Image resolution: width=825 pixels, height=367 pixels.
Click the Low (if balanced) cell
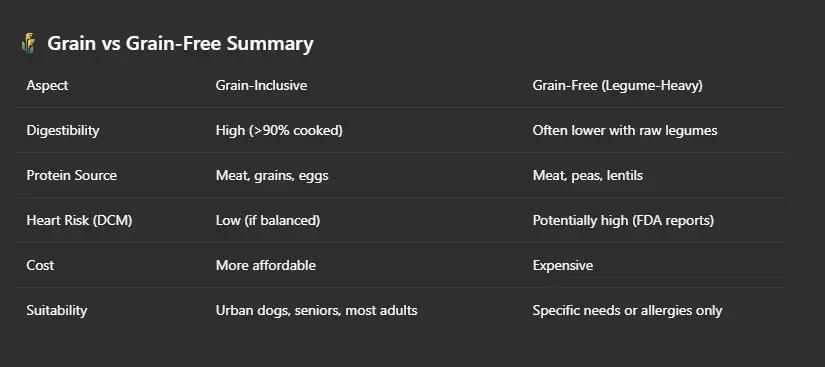tap(268, 220)
